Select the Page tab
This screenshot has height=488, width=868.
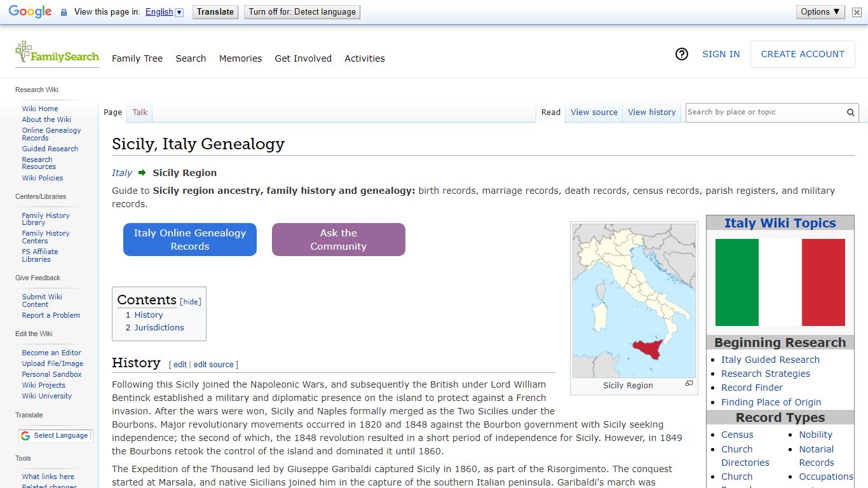(x=112, y=112)
